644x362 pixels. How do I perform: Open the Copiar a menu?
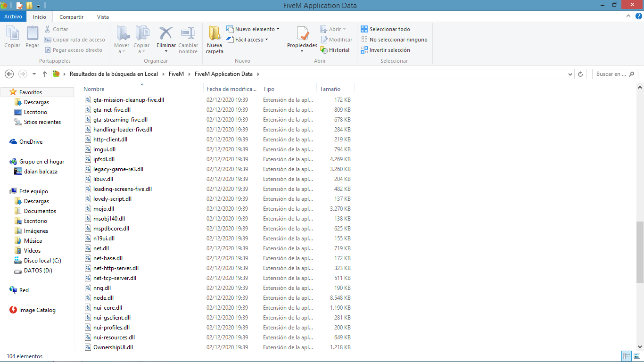(x=141, y=40)
